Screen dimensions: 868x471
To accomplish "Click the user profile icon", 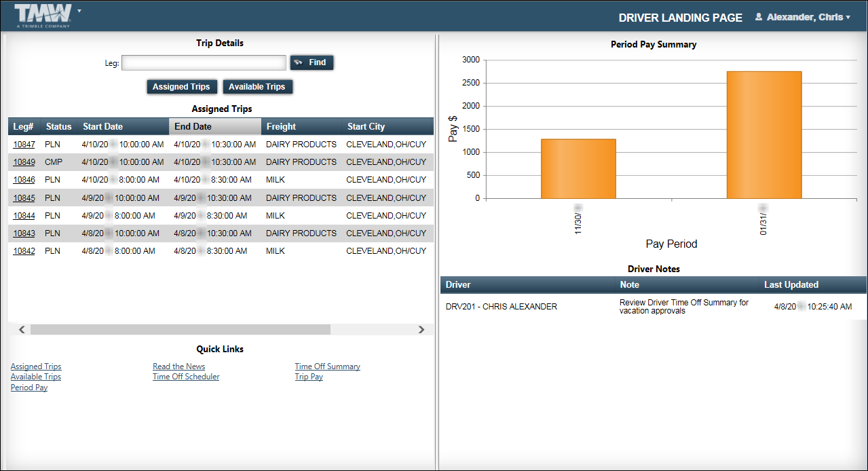I will point(759,18).
